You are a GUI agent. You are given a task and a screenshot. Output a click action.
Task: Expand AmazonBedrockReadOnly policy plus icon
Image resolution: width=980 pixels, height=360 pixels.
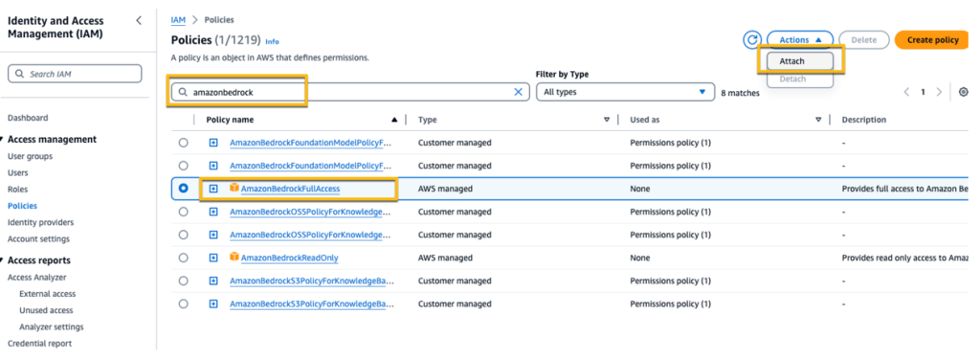[213, 258]
